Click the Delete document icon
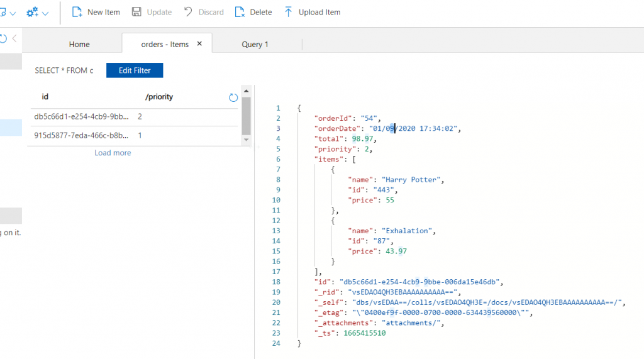The image size is (644, 359). pos(240,12)
